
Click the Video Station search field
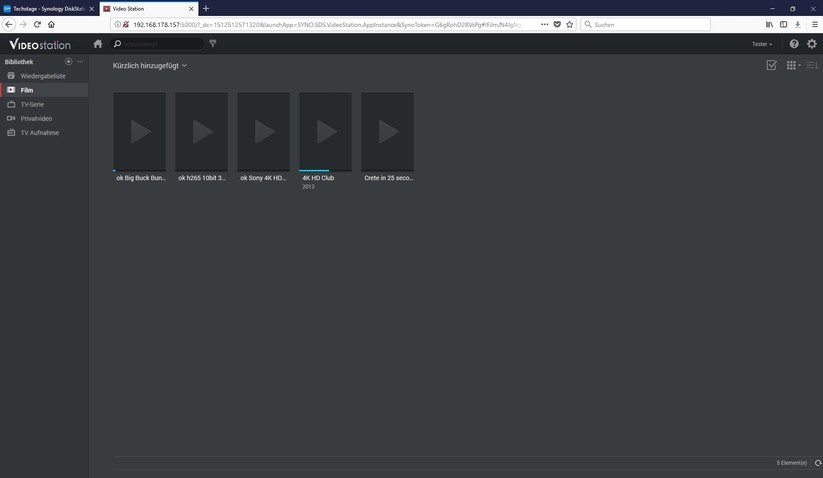click(x=160, y=44)
